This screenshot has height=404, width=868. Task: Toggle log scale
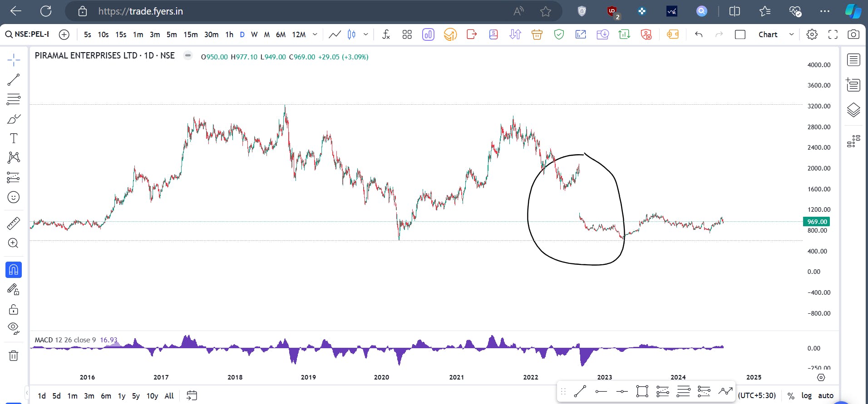(806, 395)
